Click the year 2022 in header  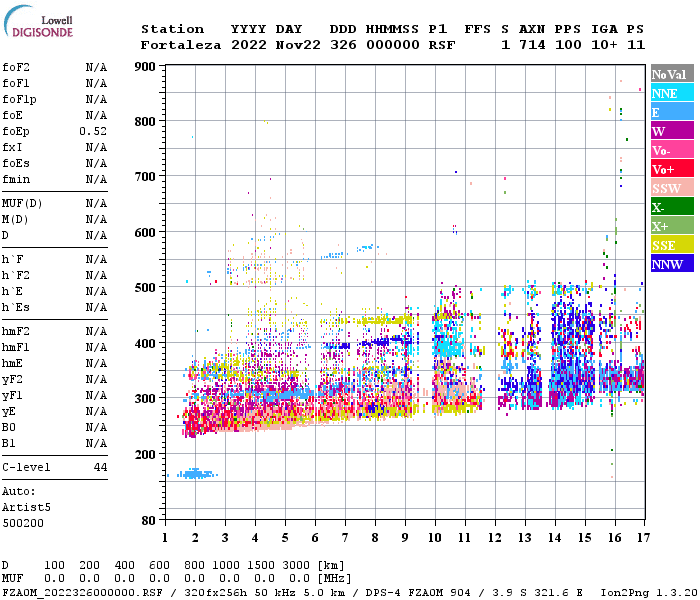[x=249, y=45]
